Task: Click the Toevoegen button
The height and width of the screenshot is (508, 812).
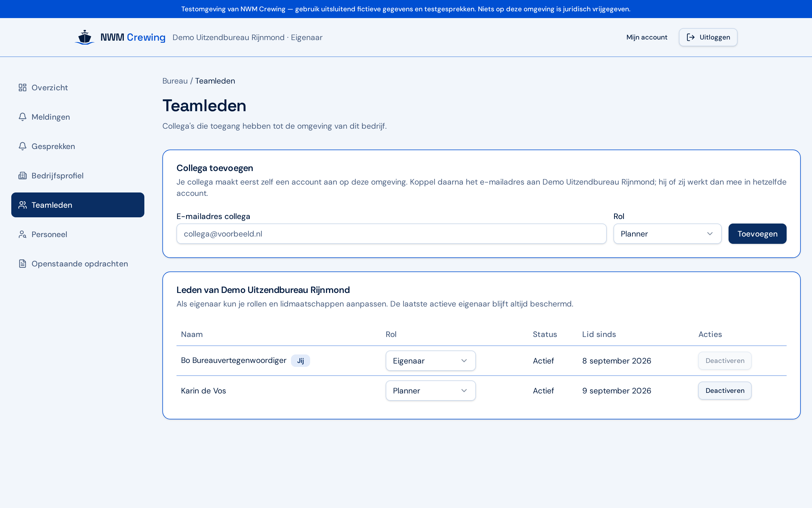Action: click(757, 234)
